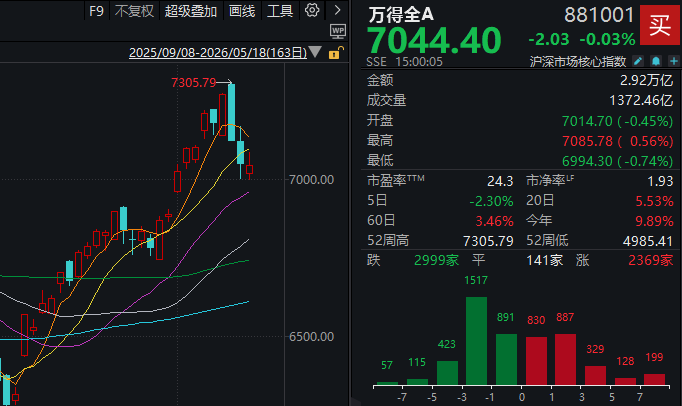The height and width of the screenshot is (406, 682).
Task: Expand more toolbar options with right chevron
Action: pos(337,10)
